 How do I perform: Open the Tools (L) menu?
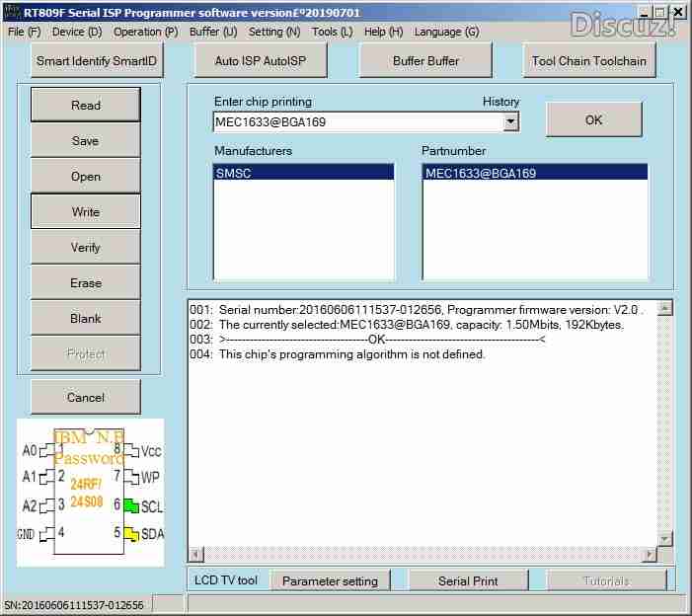pyautogui.click(x=333, y=32)
